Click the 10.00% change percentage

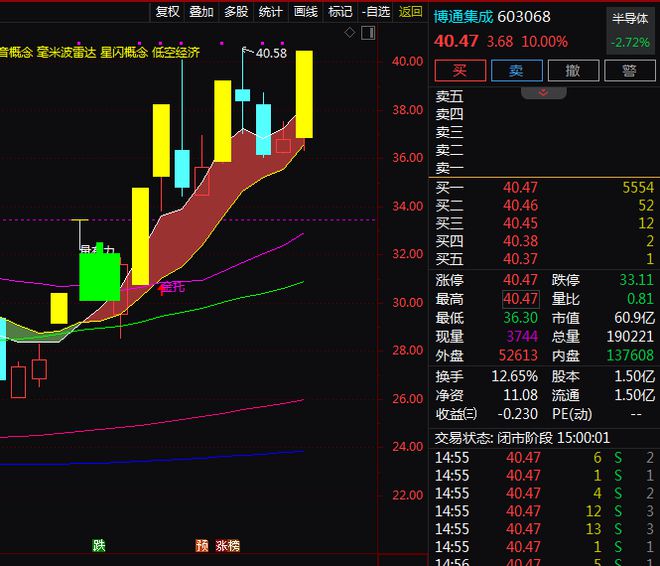tap(545, 42)
